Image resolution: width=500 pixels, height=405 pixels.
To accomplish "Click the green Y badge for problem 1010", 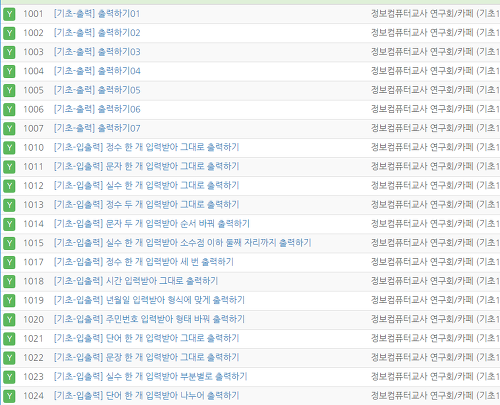I will (x=9, y=148).
